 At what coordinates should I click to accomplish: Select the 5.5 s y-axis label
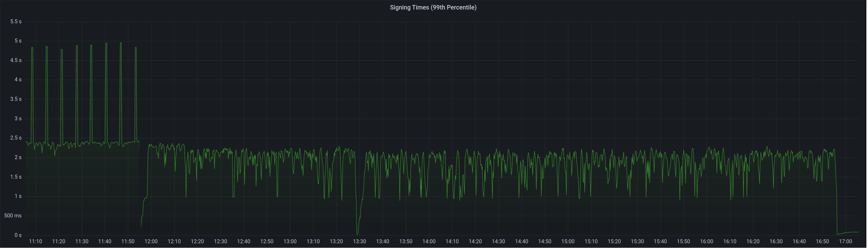(16, 22)
